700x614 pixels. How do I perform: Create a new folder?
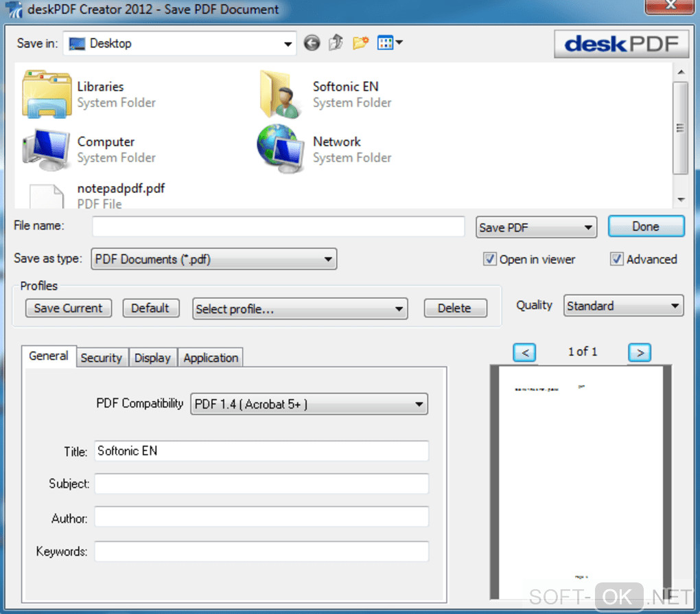pyautogui.click(x=360, y=43)
